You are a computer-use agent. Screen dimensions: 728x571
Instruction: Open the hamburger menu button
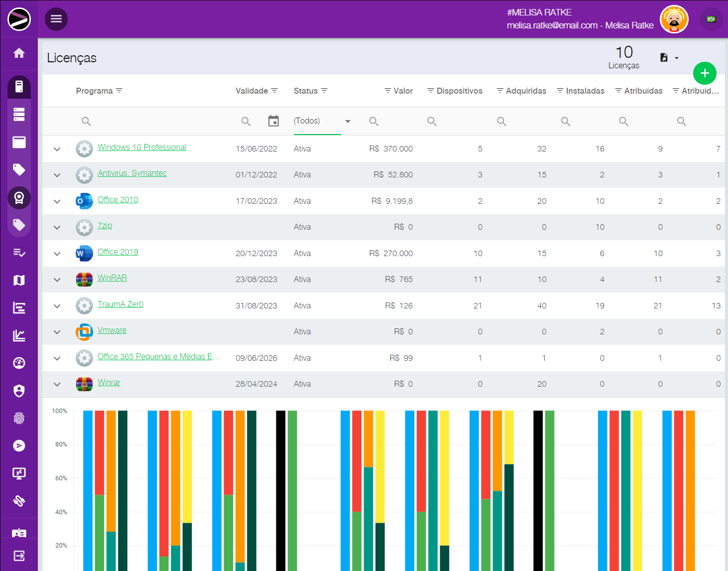(x=56, y=19)
